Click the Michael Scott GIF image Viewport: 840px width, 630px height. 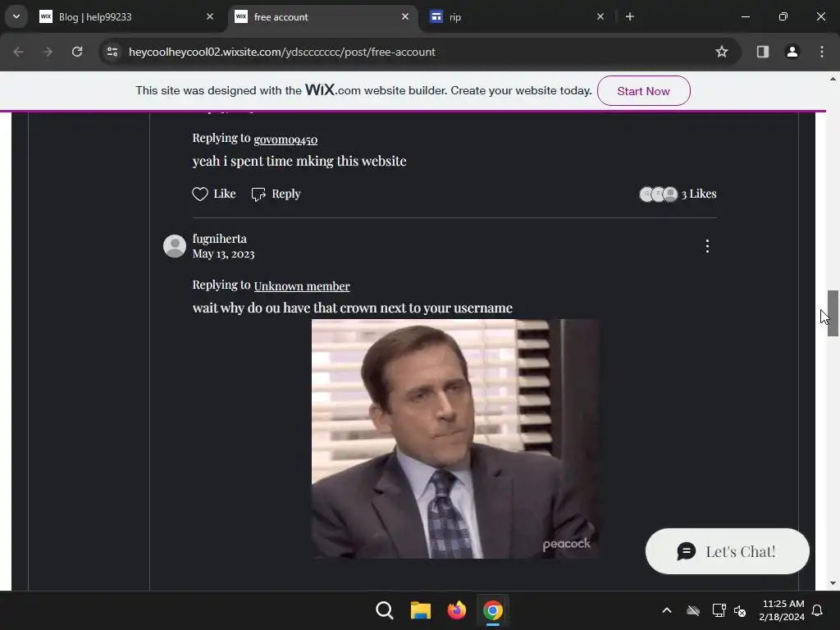coord(455,439)
